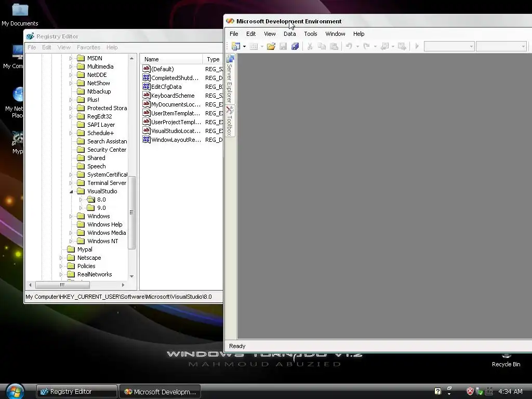Click the Type column header
Viewport: 532px width, 399px height.
click(x=213, y=59)
